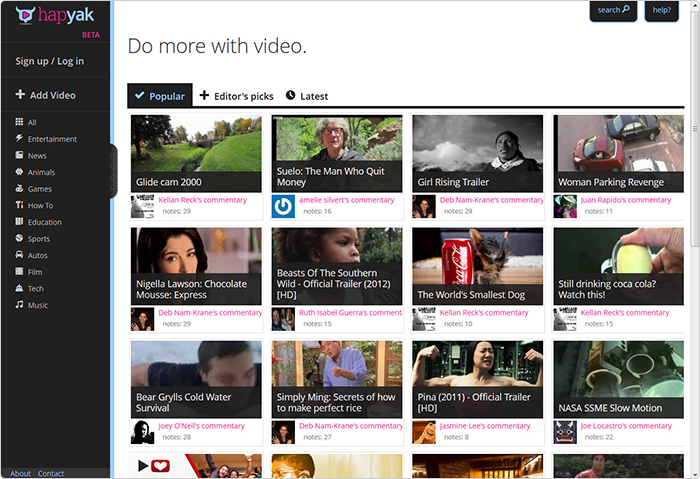Open The World's Smallest Dog video
The height and width of the screenshot is (479, 700).
(478, 267)
